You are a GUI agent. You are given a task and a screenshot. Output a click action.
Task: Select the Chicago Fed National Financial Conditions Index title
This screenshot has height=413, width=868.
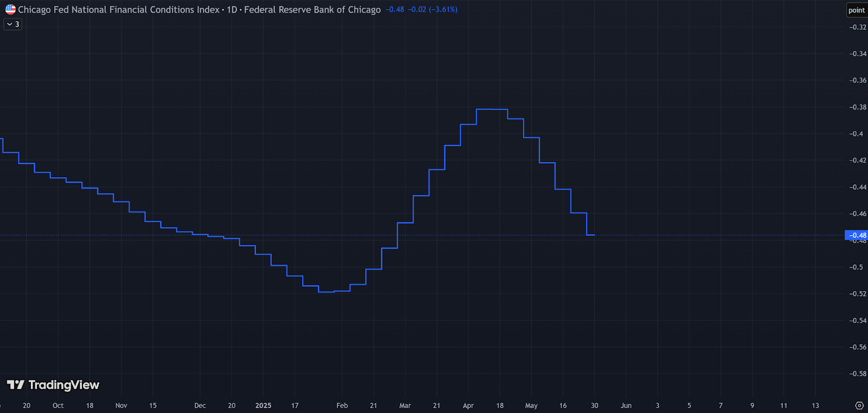pyautogui.click(x=119, y=10)
